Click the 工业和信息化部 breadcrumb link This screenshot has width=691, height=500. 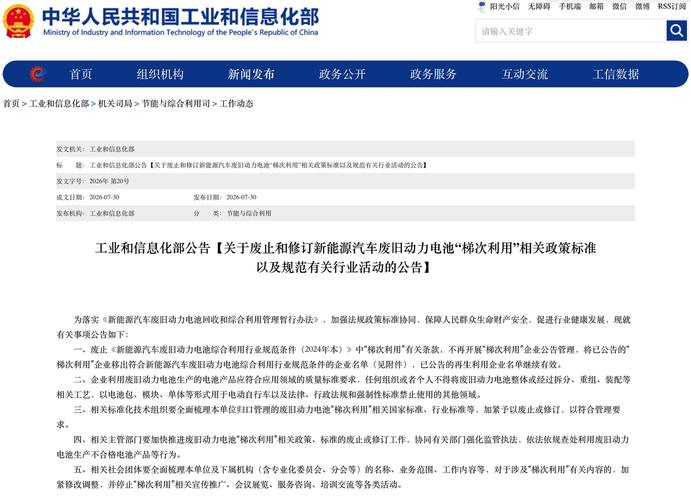59,104
